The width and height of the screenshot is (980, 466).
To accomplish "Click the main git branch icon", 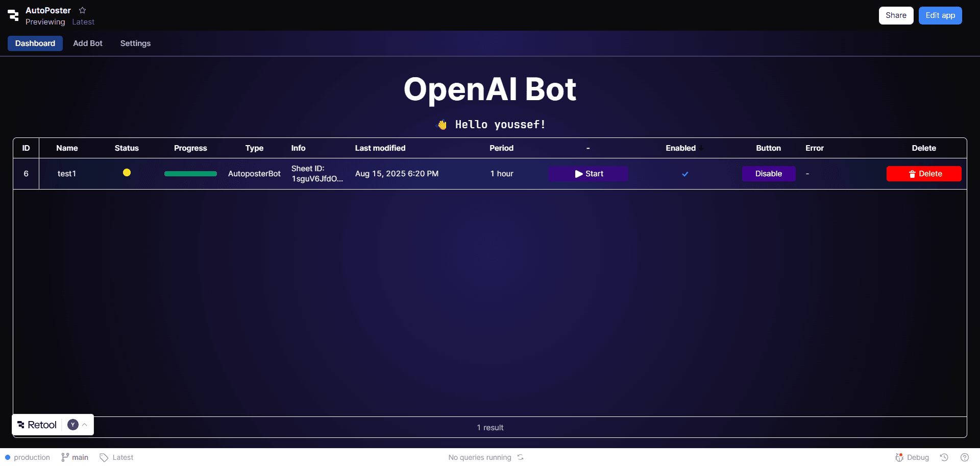I will (x=65, y=457).
